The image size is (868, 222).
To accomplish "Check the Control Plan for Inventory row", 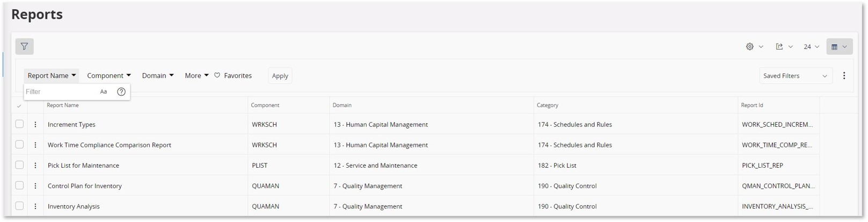I will click(20, 185).
